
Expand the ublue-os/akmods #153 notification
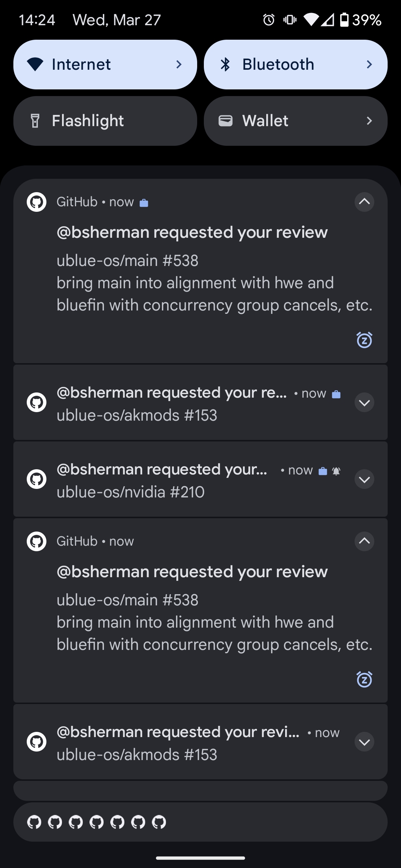click(364, 402)
